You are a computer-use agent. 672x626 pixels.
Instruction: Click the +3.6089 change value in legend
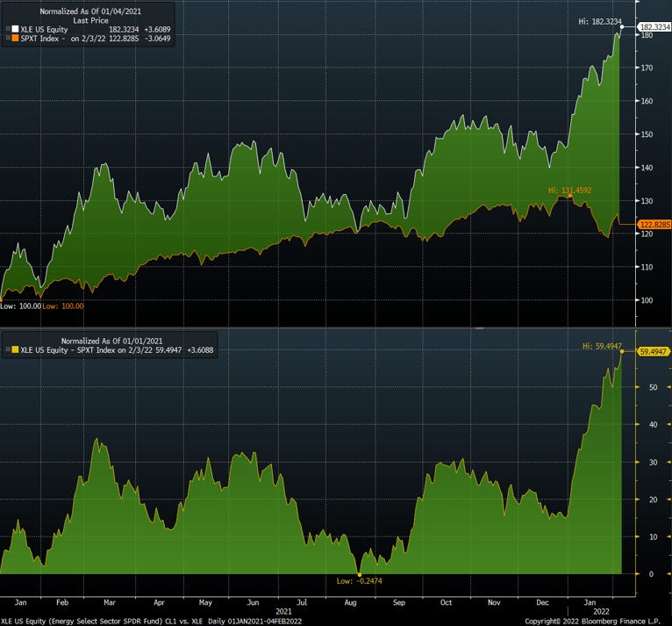point(157,29)
